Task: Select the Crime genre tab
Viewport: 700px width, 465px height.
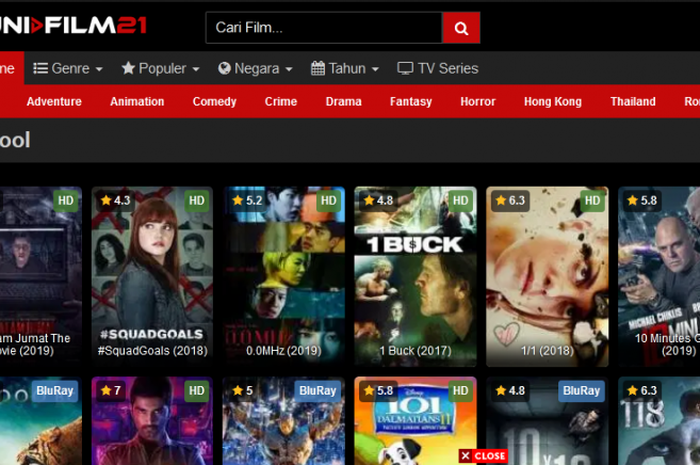Action: tap(281, 101)
